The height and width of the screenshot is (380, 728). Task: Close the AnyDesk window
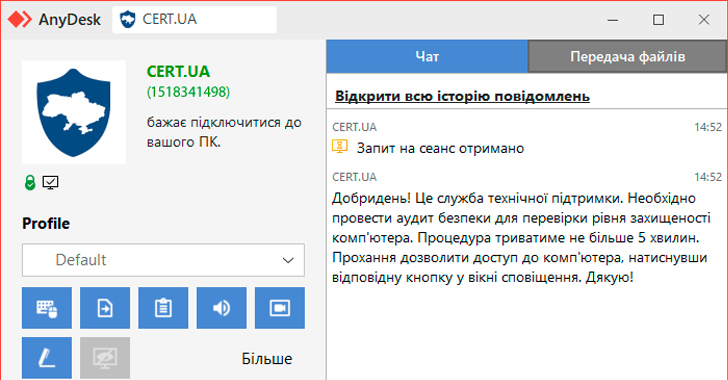(x=704, y=20)
